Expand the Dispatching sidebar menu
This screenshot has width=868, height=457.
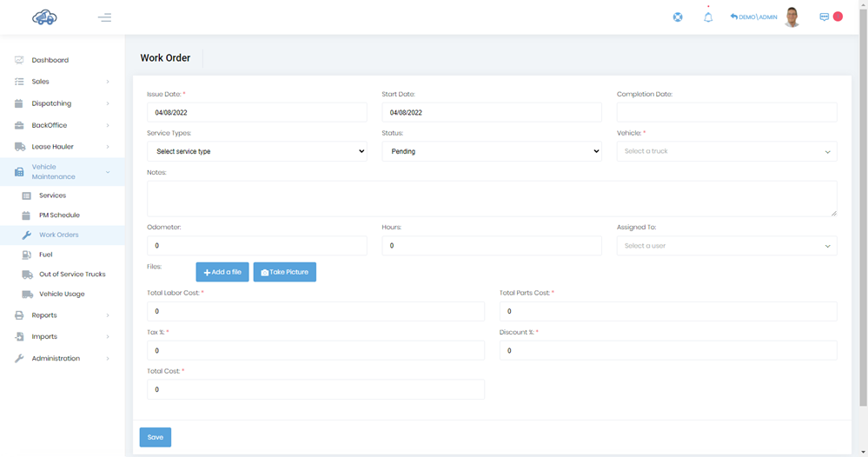(51, 103)
